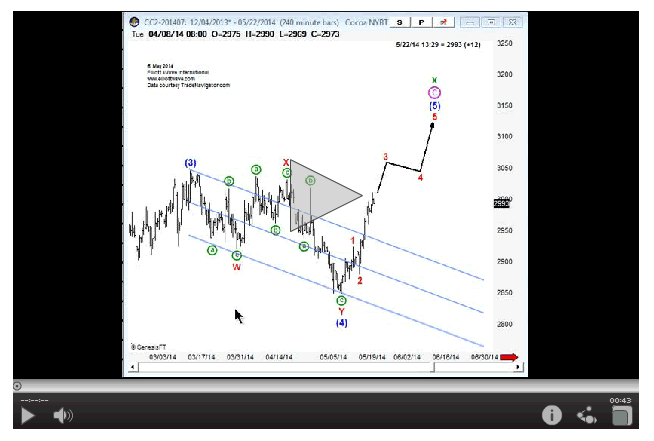Click the pin icon in chart title bar

point(444,20)
